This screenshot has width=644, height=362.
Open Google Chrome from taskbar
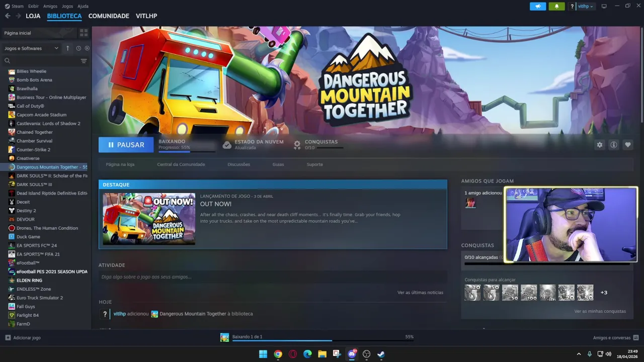pos(278,354)
